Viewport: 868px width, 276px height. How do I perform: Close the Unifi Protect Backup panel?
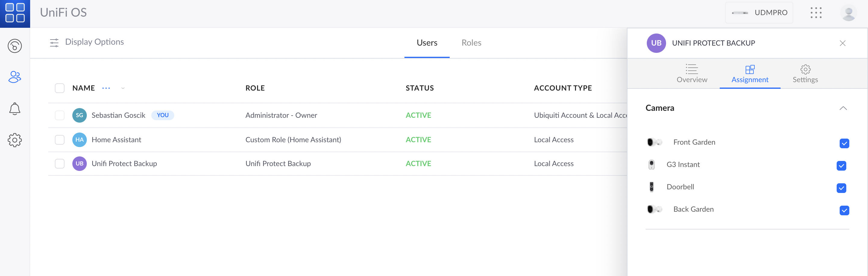pyautogui.click(x=843, y=43)
